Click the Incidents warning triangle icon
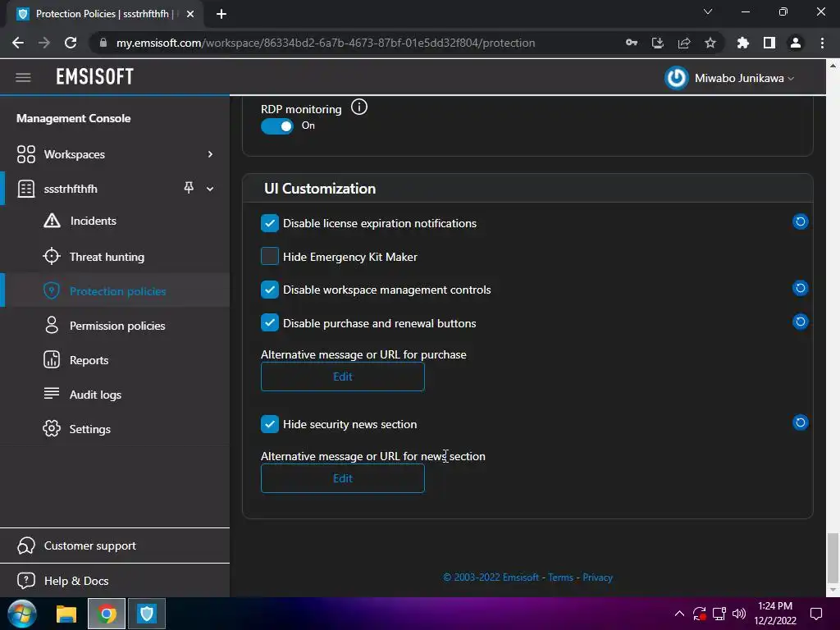Screen dimensions: 840x630 click(52, 220)
